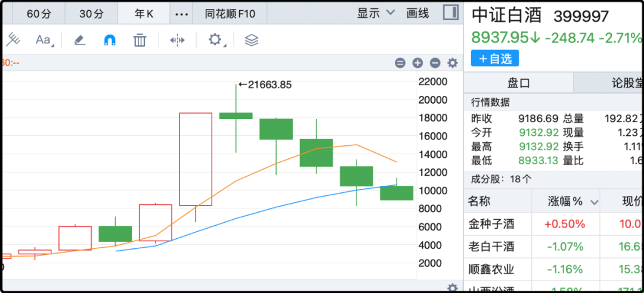Click the +自选 button
This screenshot has width=644, height=293.
(x=494, y=58)
